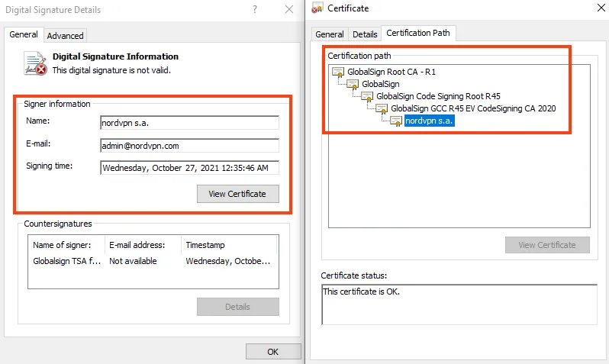Open the Advanced tab
The width and height of the screenshot is (609, 364).
pyautogui.click(x=66, y=36)
